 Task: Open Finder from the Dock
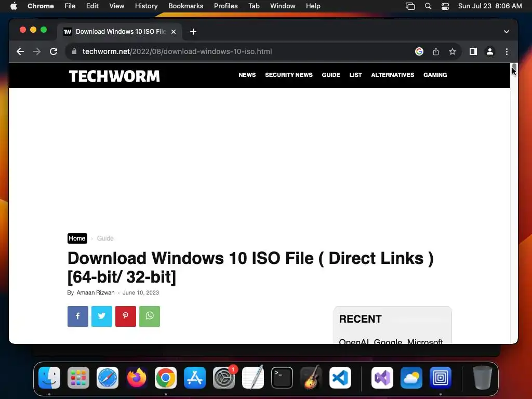click(49, 378)
